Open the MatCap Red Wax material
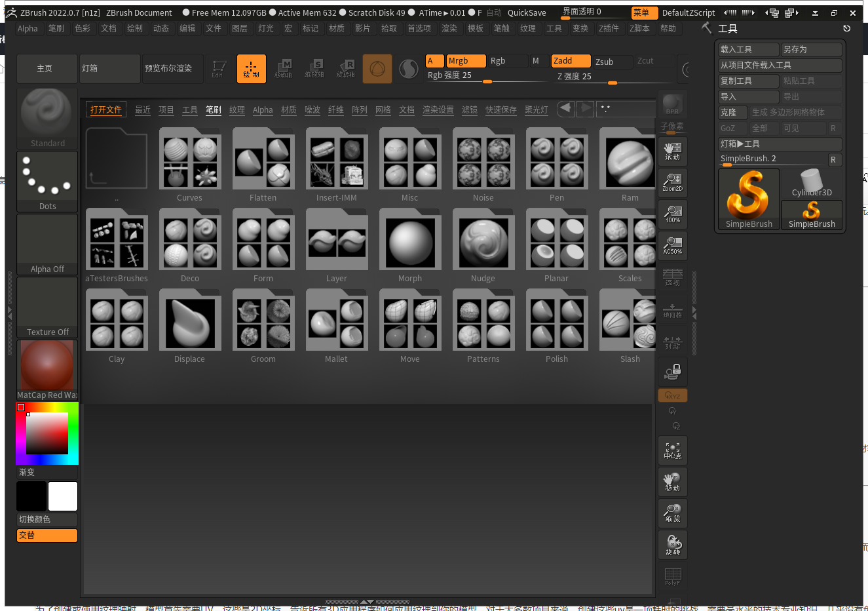Image resolution: width=868 pixels, height=611 pixels. pos(47,370)
